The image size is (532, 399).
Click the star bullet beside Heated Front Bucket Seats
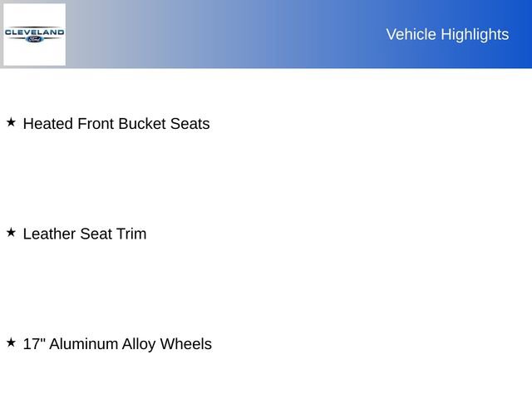click(11, 122)
